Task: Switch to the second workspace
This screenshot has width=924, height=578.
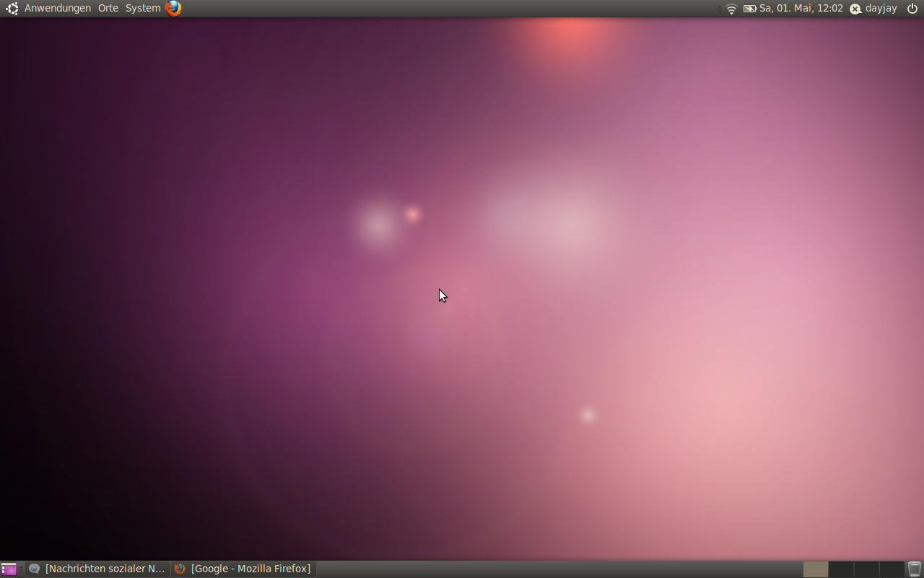Action: [x=841, y=569]
